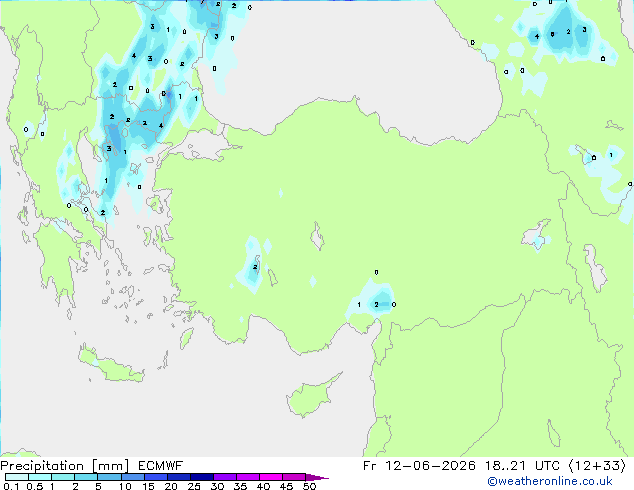Click the 15–20 mm legend color swatch
Viewport: 634px width, 490px height.
(155, 477)
